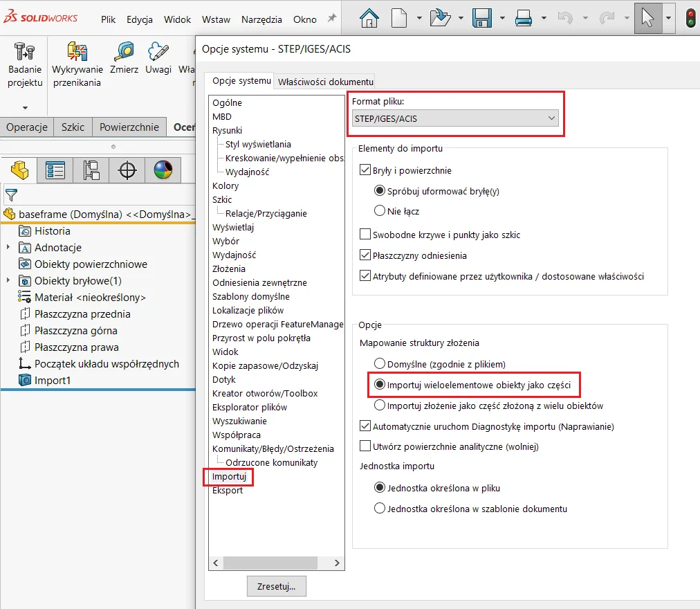Select Eksport in options list

click(228, 490)
